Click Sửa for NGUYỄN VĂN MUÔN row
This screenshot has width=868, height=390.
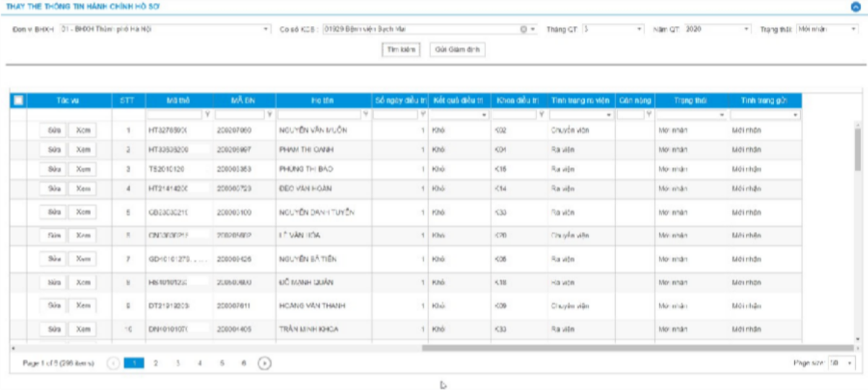(53, 131)
